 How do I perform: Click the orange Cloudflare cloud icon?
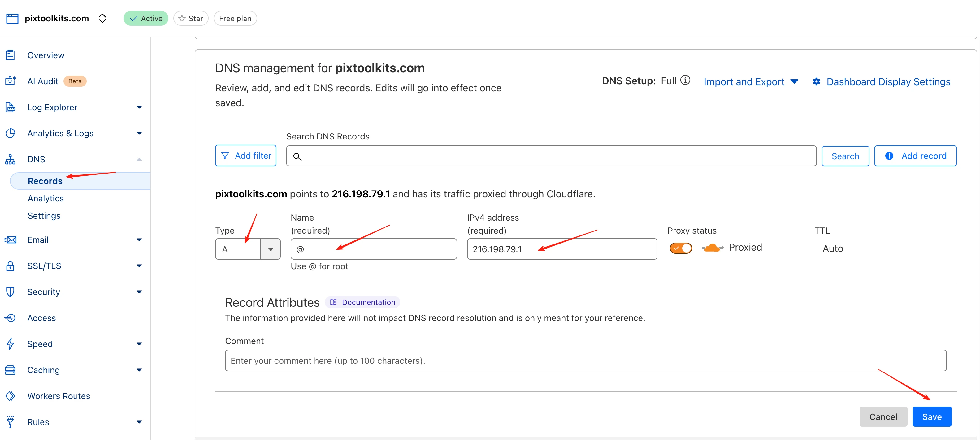(712, 248)
